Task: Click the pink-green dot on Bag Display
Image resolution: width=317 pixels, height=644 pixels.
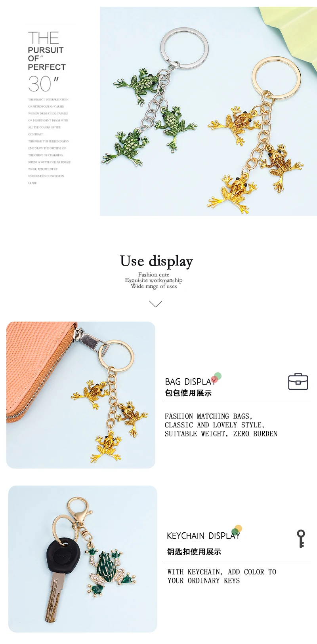Action: 216,378
